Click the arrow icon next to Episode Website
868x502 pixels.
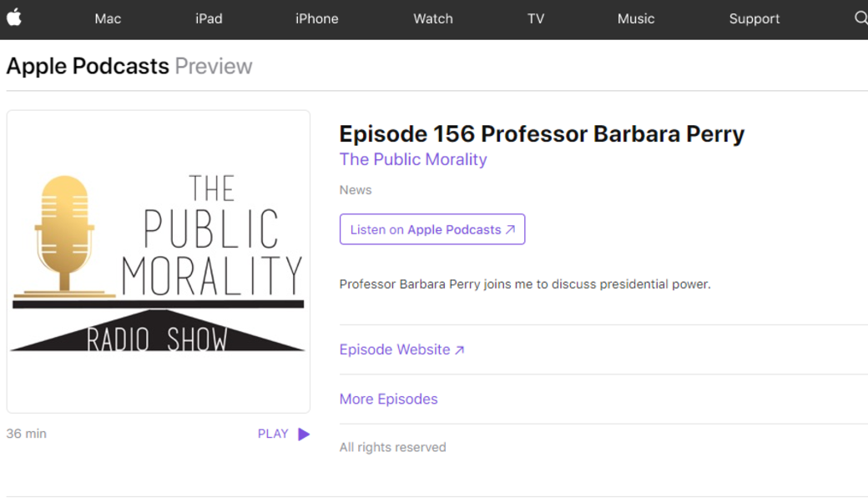[x=460, y=349]
